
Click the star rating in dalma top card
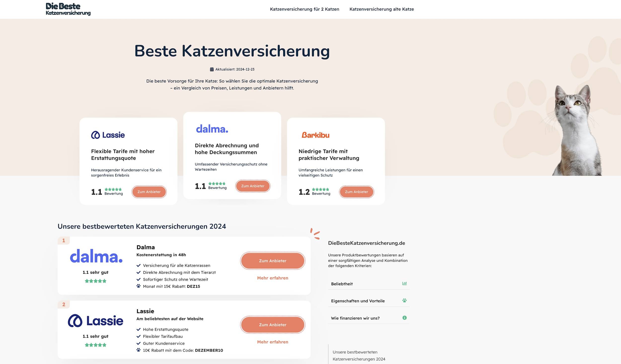click(217, 184)
